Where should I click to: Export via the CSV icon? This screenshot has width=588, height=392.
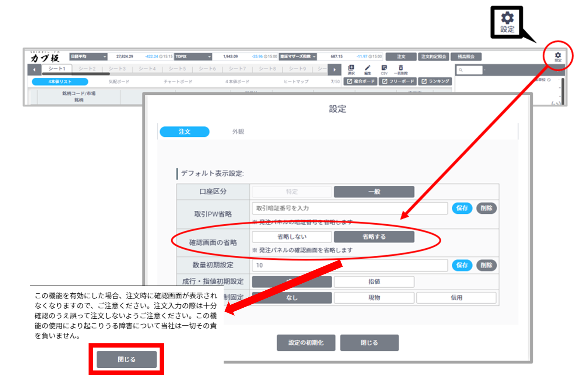(x=384, y=69)
